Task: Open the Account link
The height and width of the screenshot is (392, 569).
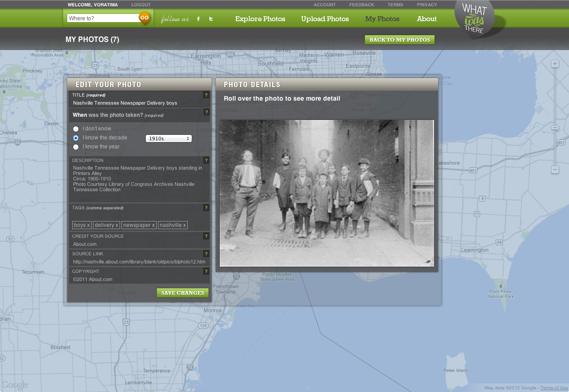Action: coord(325,5)
